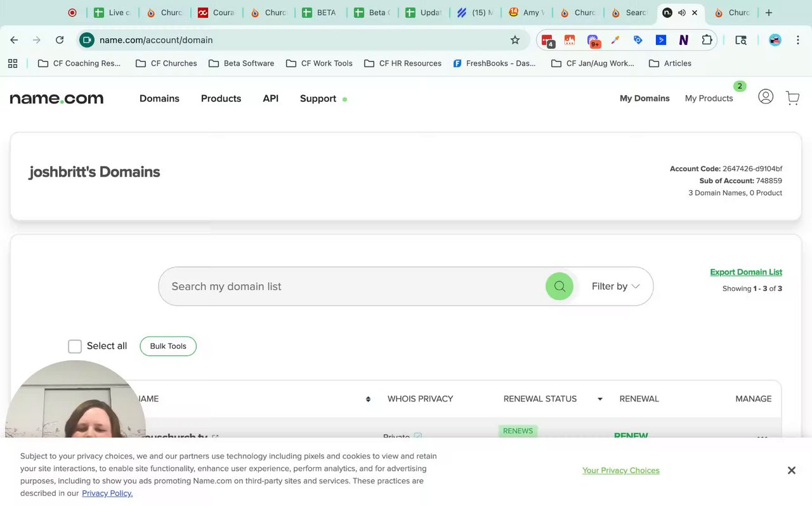812x506 pixels.
Task: Switch to the Coura browser tab
Action: (x=216, y=13)
